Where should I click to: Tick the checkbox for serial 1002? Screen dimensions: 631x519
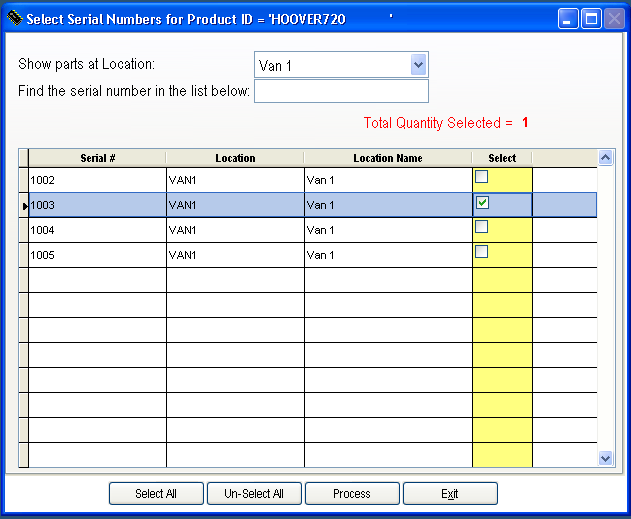point(481,177)
